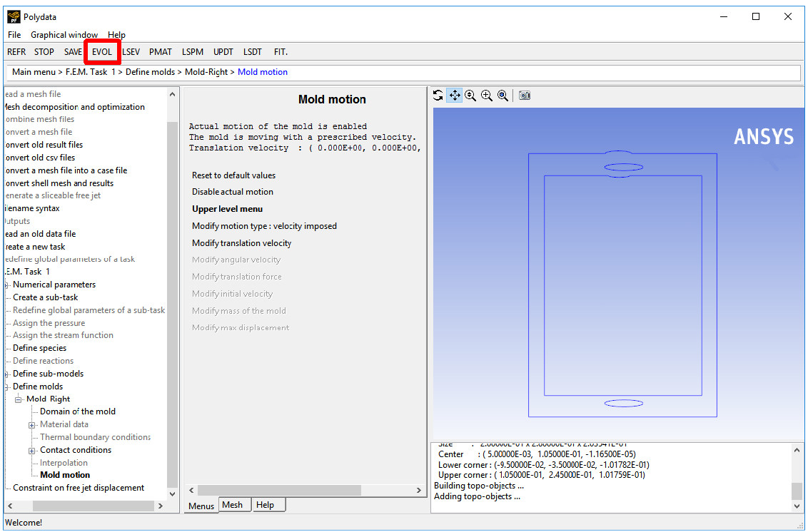Switch to the Menus tab
Viewport: 808px width, 532px height.
point(201,505)
